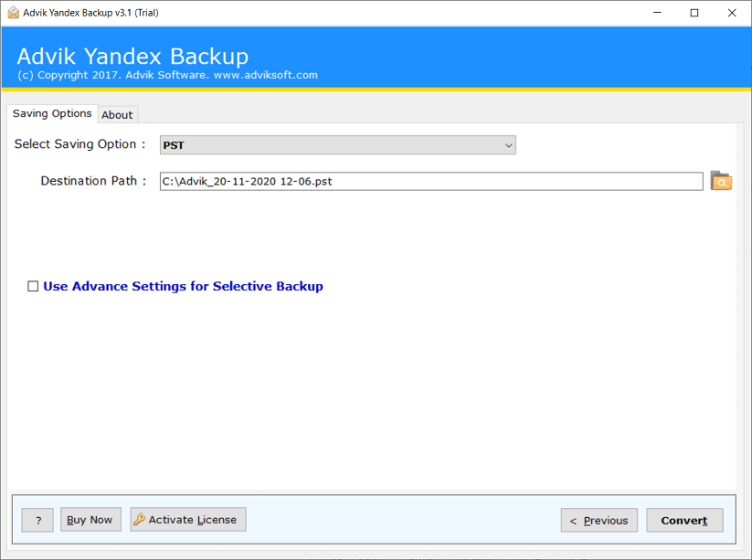
Task: Click the Destination Path label
Action: coord(93,181)
